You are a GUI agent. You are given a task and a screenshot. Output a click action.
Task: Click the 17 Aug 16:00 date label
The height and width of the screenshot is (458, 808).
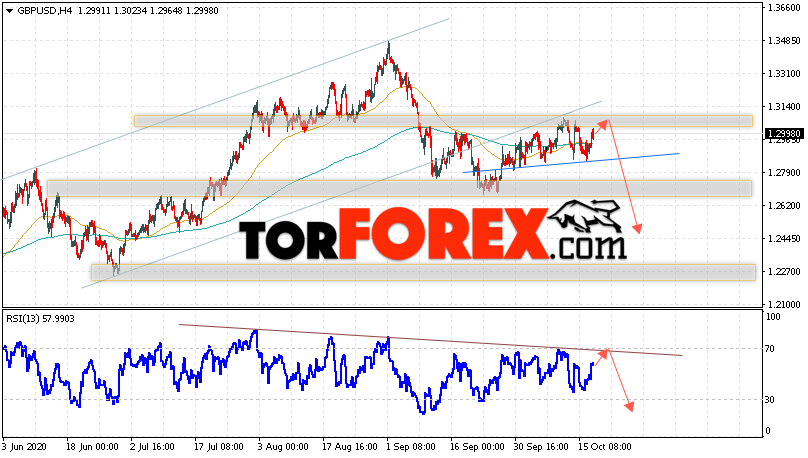click(350, 447)
